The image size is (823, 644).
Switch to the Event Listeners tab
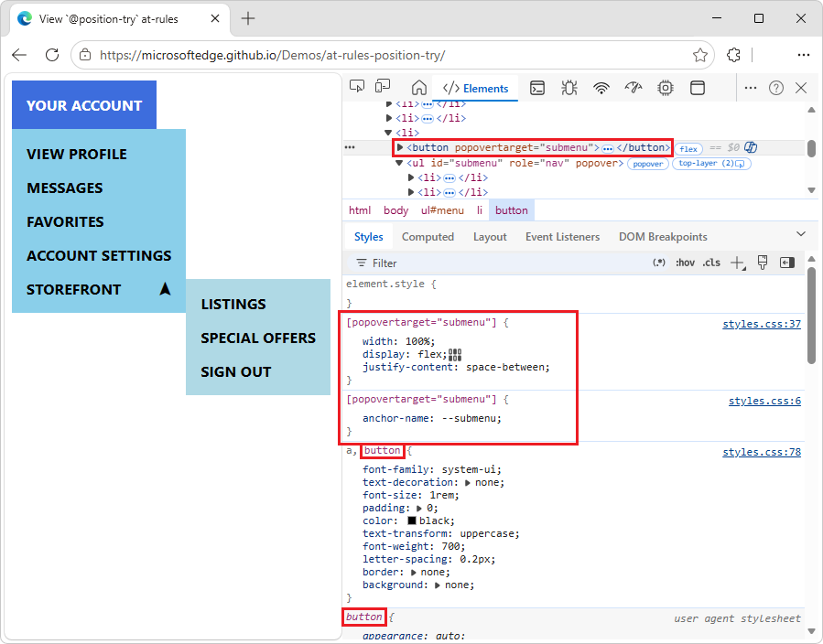[562, 237]
